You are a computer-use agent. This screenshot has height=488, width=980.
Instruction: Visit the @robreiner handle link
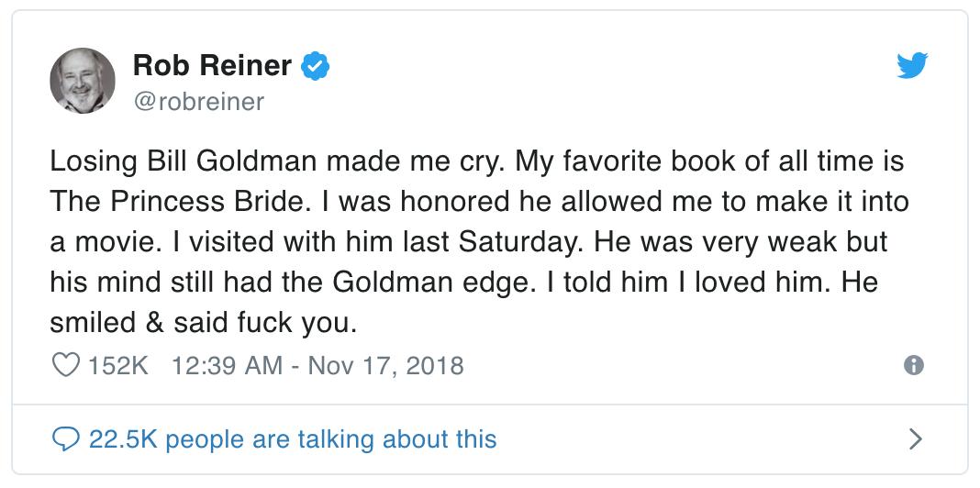coord(198,101)
